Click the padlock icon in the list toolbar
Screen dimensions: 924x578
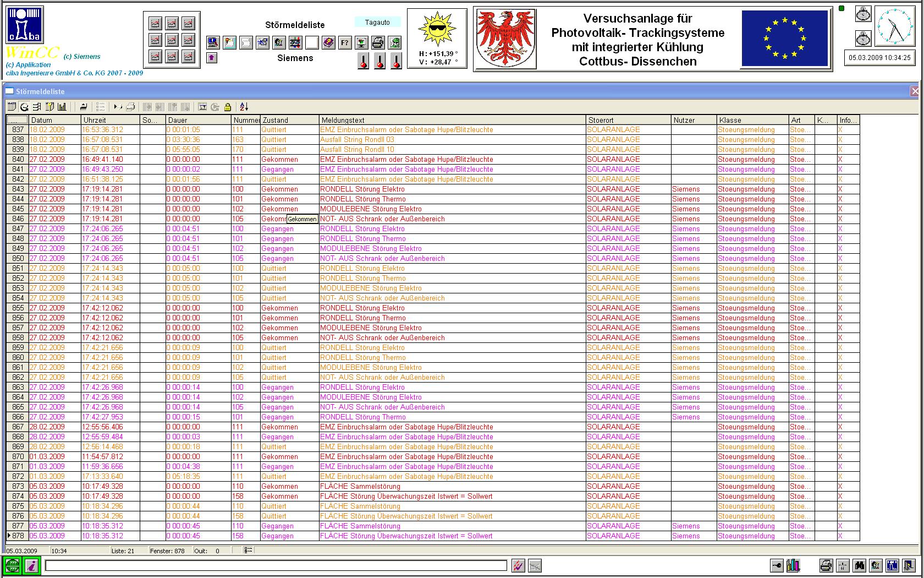pyautogui.click(x=228, y=107)
